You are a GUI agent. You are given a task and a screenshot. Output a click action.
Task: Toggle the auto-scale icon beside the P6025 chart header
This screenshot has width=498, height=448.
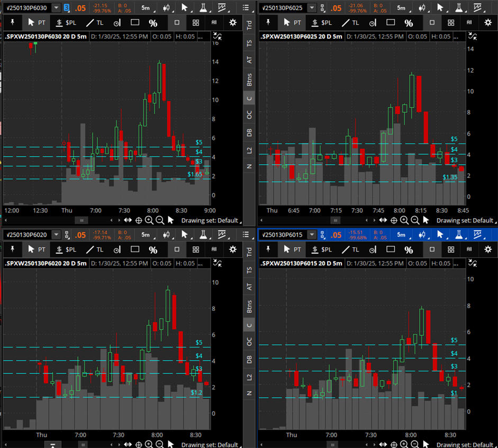(x=473, y=36)
